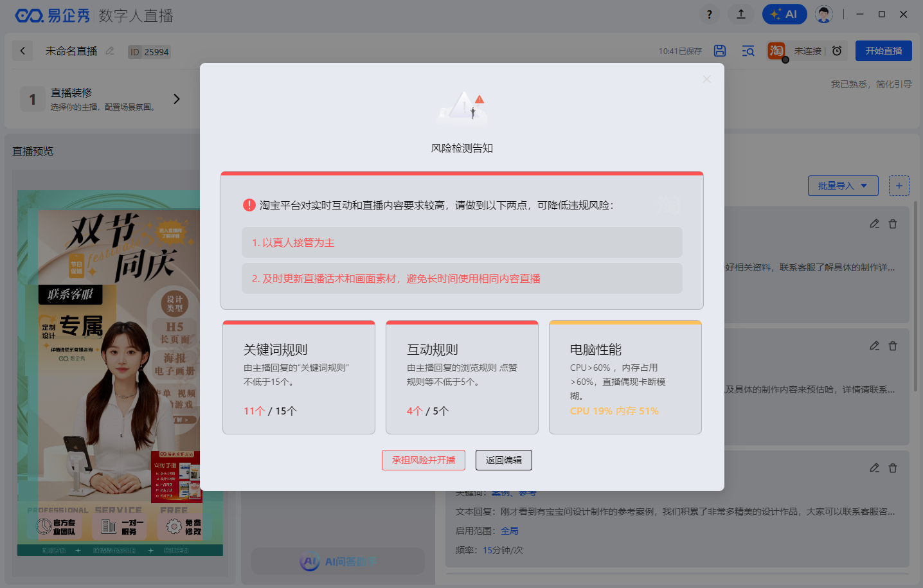Image resolution: width=923 pixels, height=588 pixels.
Task: Click 返回编辑 button
Action: point(504,460)
